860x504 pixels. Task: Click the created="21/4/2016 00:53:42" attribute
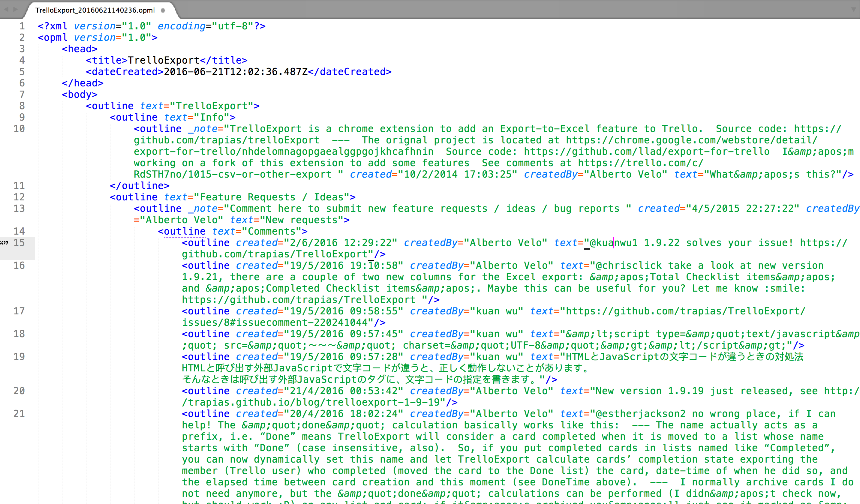(x=320, y=391)
